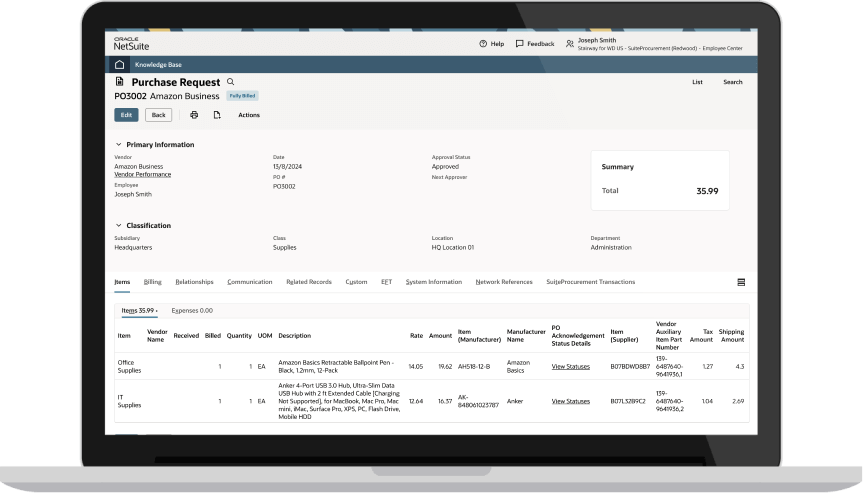Click the new document icon beside print

(x=217, y=115)
